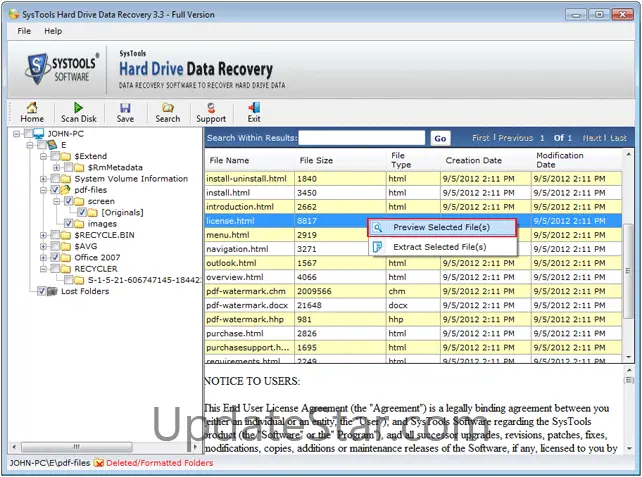Viewport: 642px width, 477px height.
Task: Click the $Extend folder icon
Action: pos(66,156)
